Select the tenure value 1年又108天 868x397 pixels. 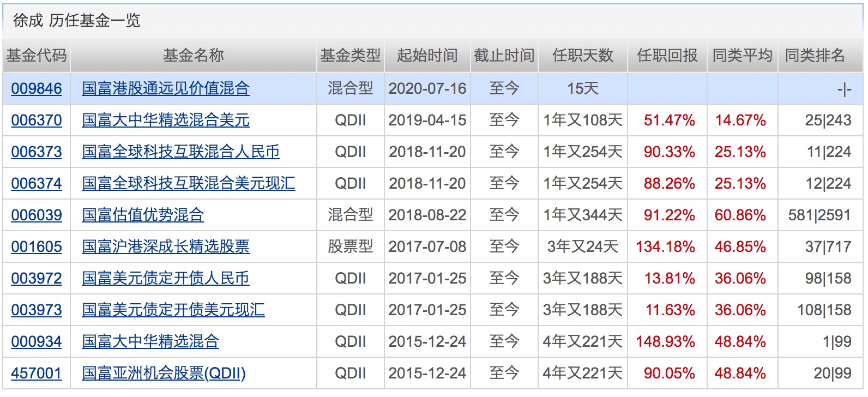(x=583, y=120)
